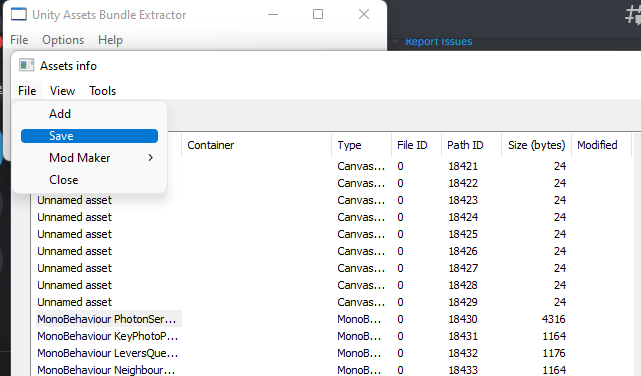Click the Canvas... type cell of row 18421
641x376 pixels.
[361, 166]
